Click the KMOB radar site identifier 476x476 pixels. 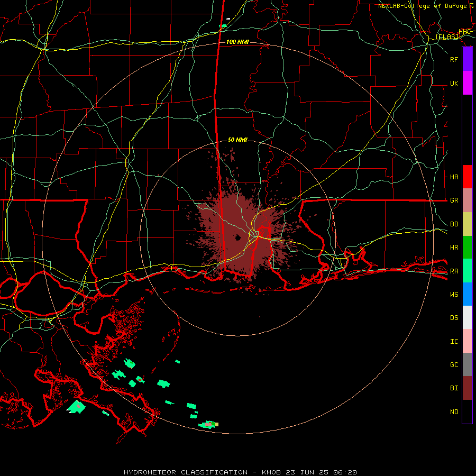pyautogui.click(x=271, y=472)
